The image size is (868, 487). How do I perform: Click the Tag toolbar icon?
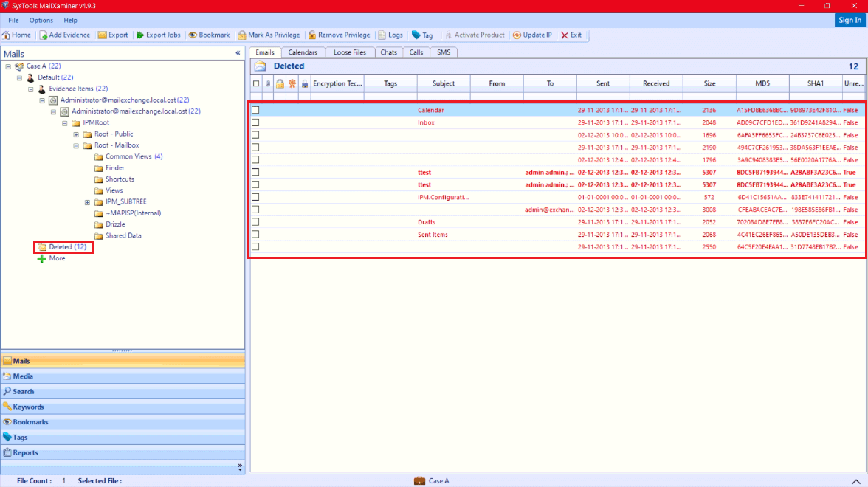tap(422, 35)
